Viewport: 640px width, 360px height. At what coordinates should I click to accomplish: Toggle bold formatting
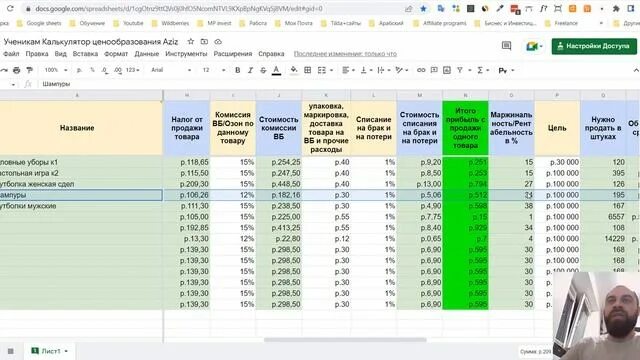[238, 70]
